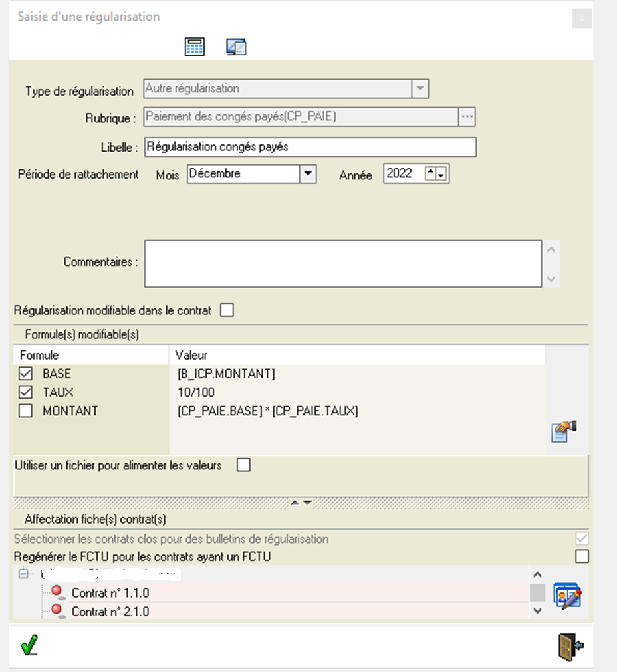Exit the dialog using the door icon

pos(570,646)
